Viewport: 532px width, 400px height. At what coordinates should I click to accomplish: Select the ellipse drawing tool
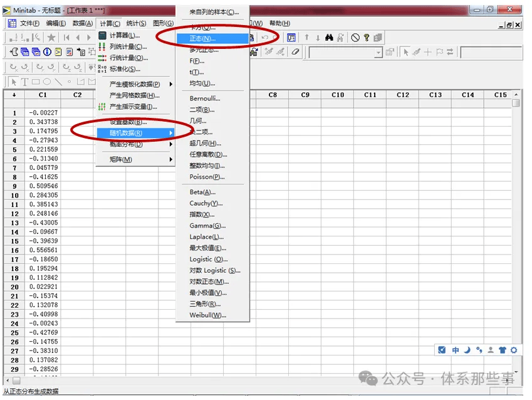pos(47,82)
